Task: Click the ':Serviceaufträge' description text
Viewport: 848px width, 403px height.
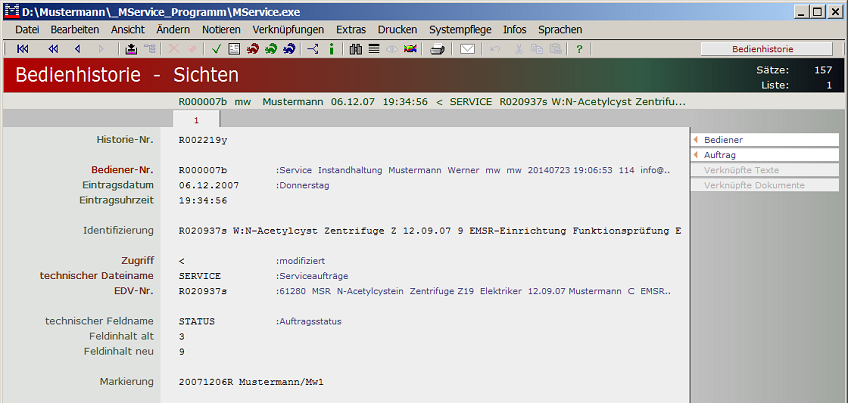Action: tap(312, 276)
